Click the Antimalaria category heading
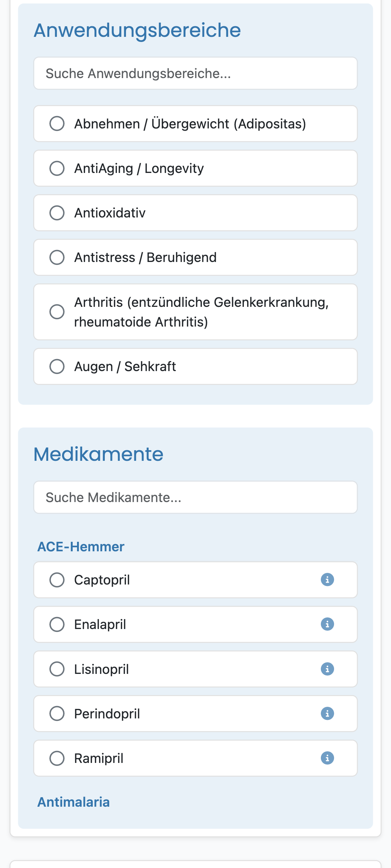 [73, 802]
